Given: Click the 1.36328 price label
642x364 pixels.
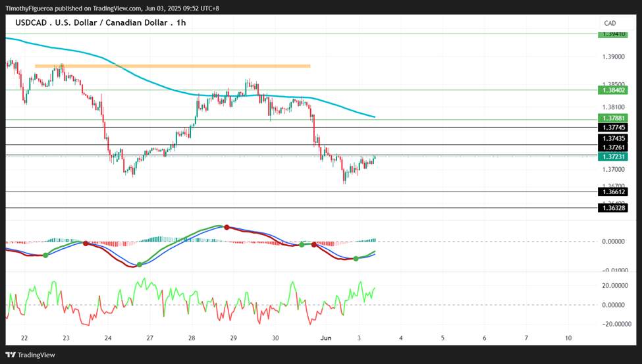Looking at the screenshot, I should click(x=612, y=209).
